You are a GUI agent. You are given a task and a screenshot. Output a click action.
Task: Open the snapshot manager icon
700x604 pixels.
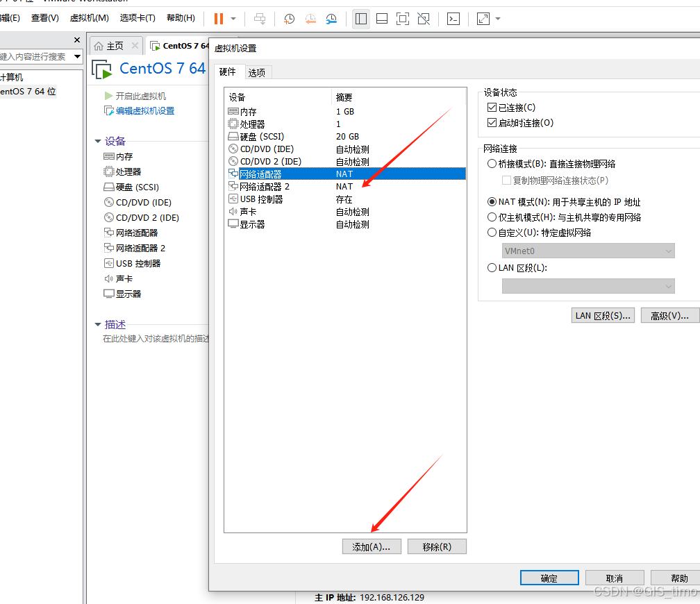[331, 19]
